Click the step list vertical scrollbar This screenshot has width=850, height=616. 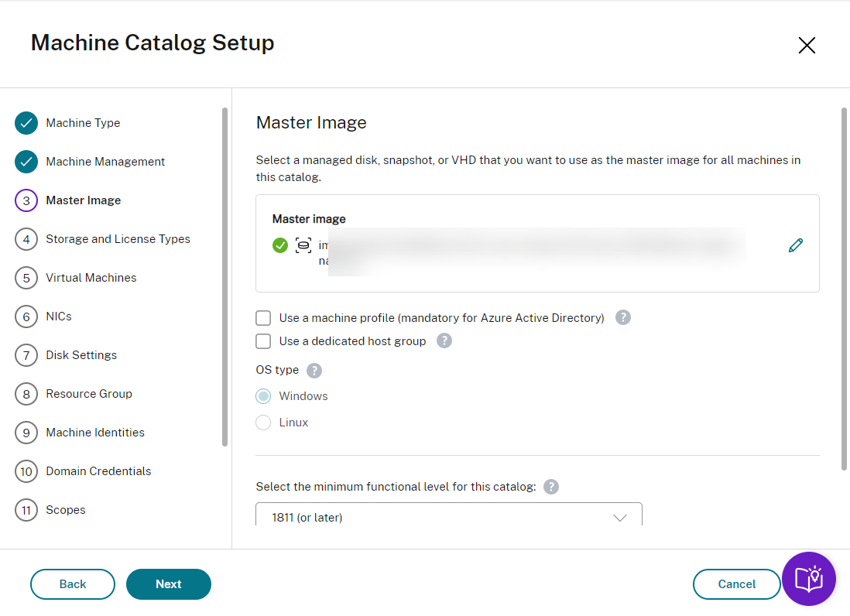pos(224,277)
